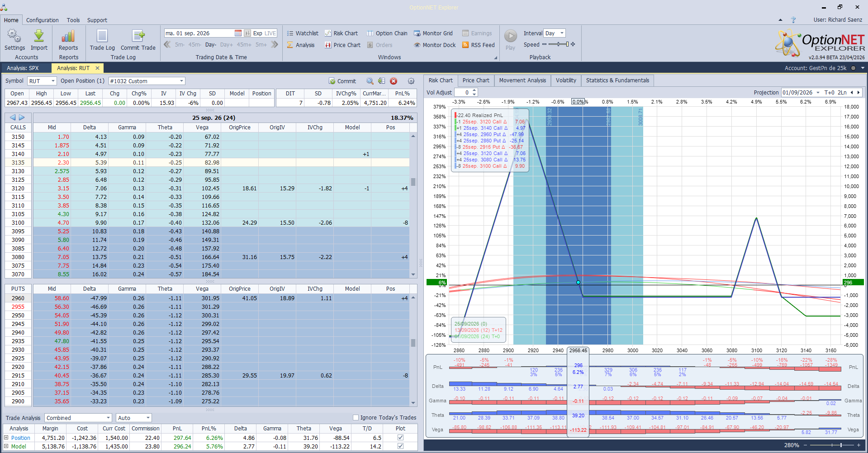Go to next expiration with right arrow
Screen dimensions: 868x453
22,118
